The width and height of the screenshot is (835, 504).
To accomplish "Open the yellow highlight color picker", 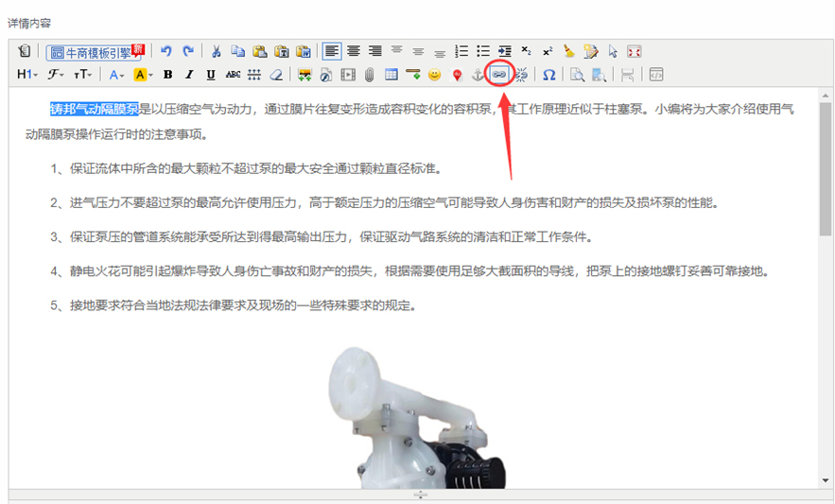I will coord(143,75).
